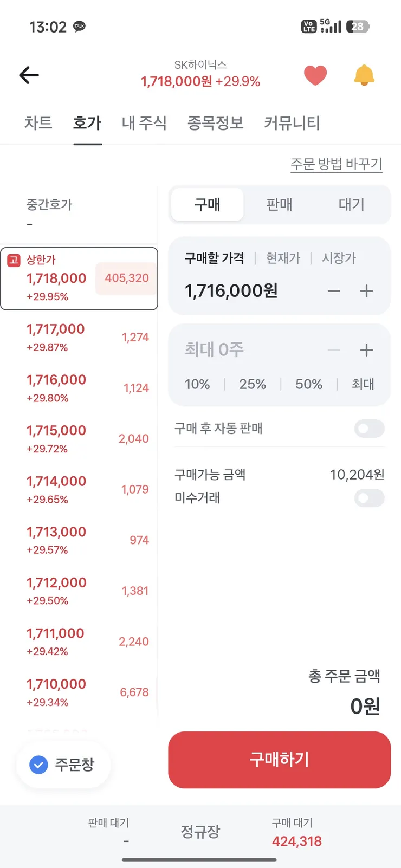Tap the red 상한가 upper limit badge
This screenshot has width=401, height=868.
point(14,260)
